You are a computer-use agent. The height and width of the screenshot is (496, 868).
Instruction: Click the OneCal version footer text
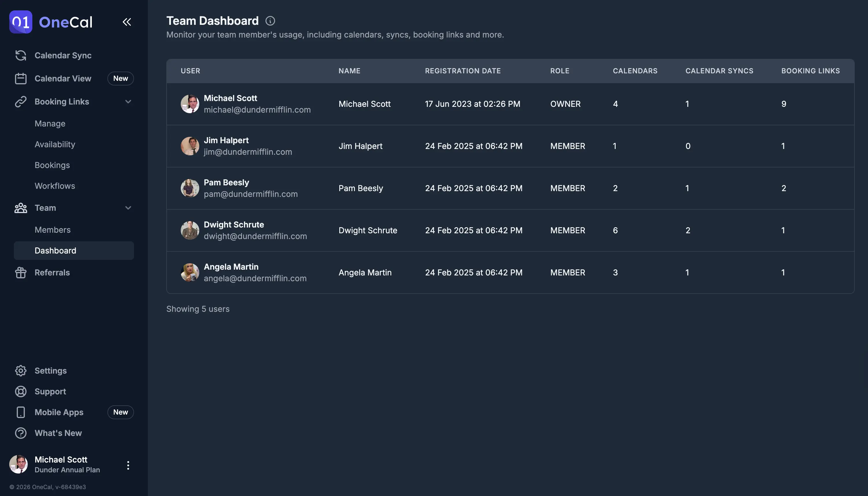(48, 487)
